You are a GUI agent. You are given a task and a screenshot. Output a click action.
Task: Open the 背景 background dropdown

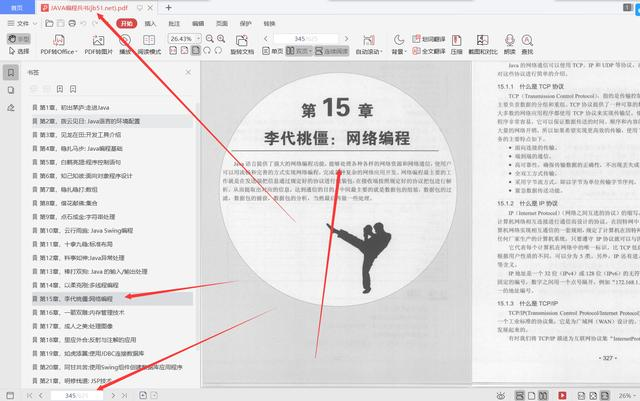[399, 45]
